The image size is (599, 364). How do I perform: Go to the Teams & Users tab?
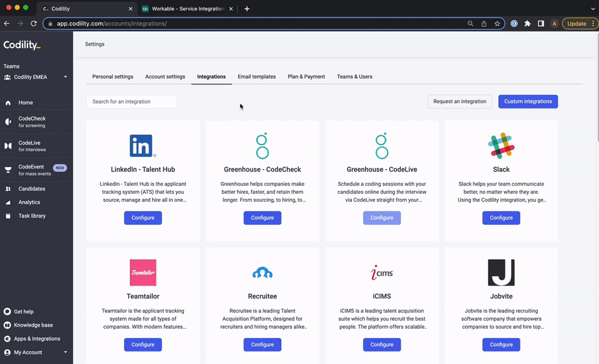coord(354,77)
